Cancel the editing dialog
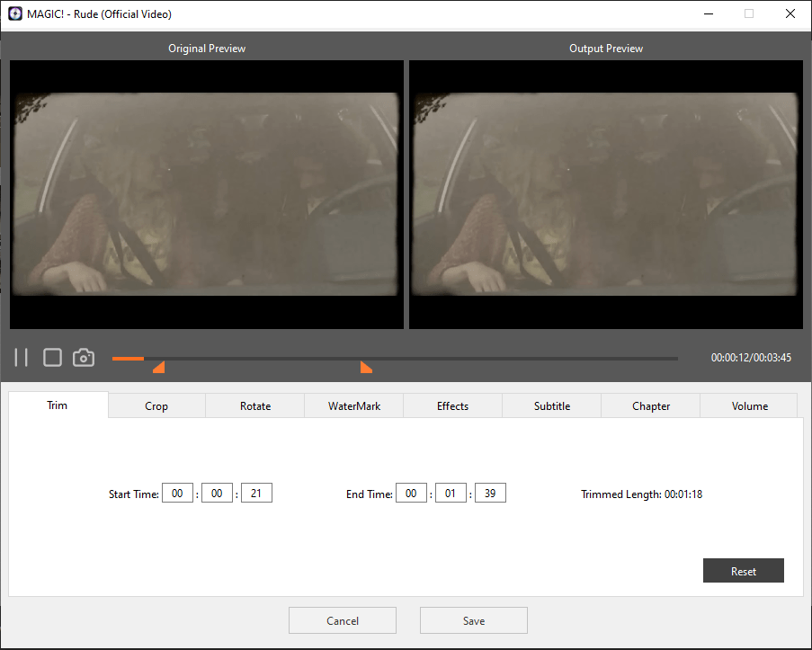812x650 pixels. [342, 621]
